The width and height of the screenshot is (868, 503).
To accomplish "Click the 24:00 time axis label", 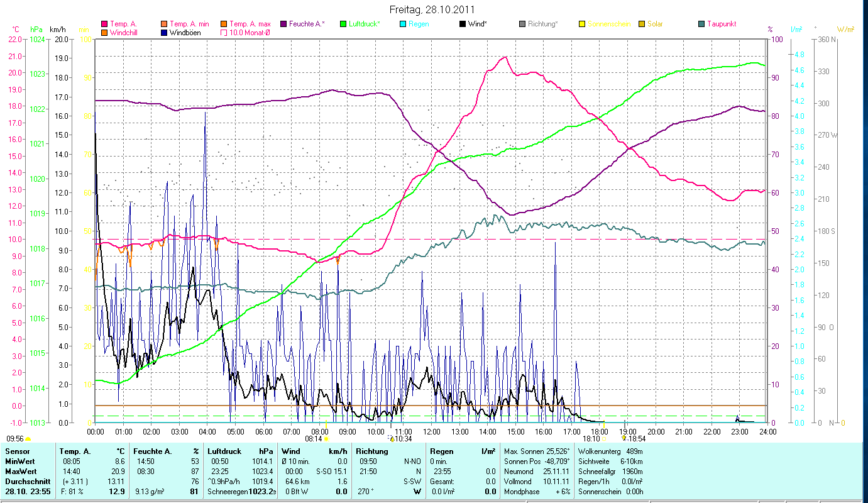I will (768, 431).
